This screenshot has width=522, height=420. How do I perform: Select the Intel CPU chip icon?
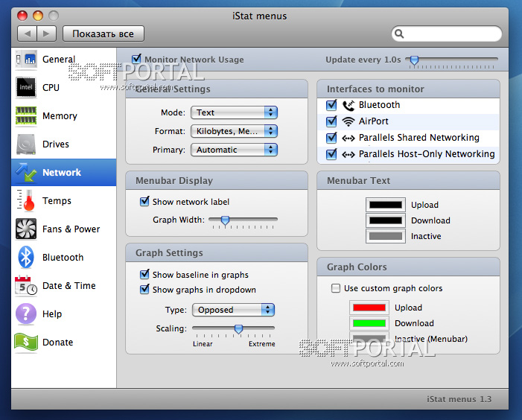pyautogui.click(x=26, y=87)
